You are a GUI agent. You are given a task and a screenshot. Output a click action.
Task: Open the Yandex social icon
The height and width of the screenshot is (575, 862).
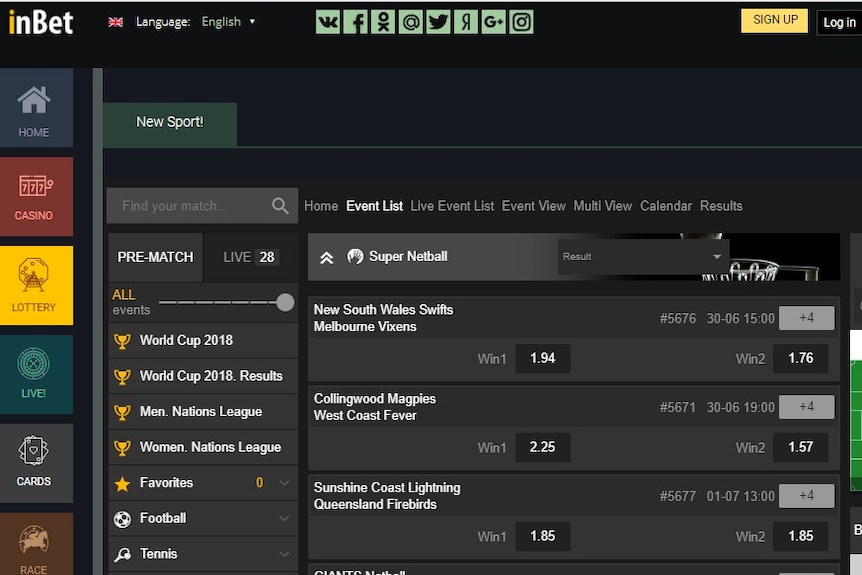[x=466, y=22]
